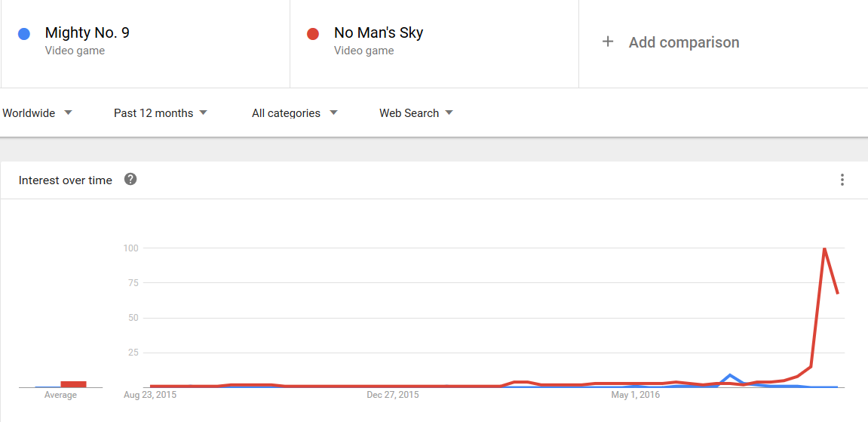Image resolution: width=868 pixels, height=422 pixels.
Task: Edit the Mighty No. 9 search term
Action: pos(87,33)
